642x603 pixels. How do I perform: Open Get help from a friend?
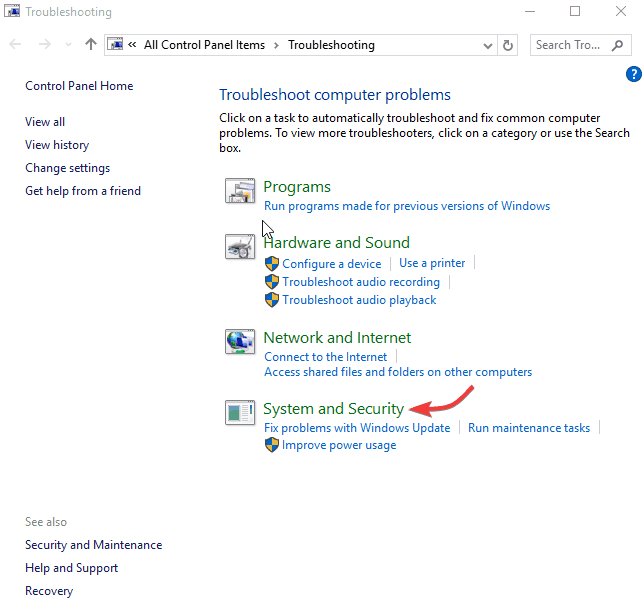[83, 191]
